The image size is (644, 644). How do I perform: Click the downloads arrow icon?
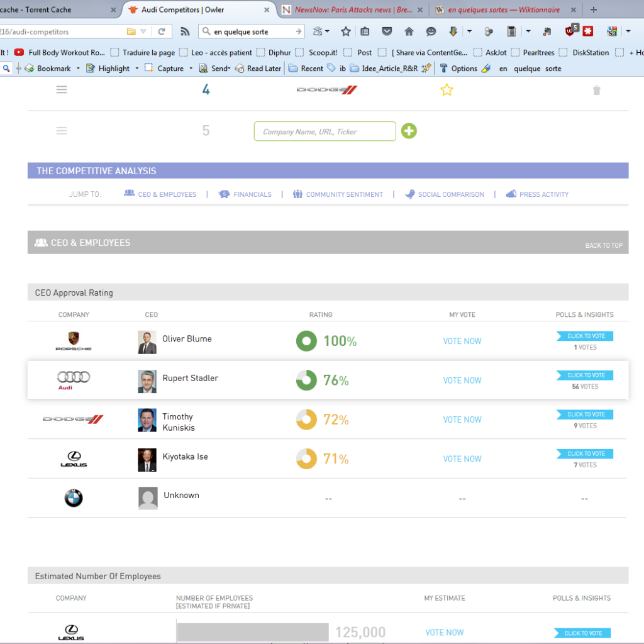coord(452,31)
